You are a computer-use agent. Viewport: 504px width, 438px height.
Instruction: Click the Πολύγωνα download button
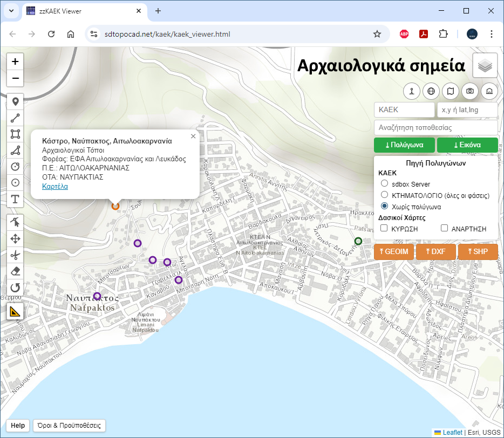pyautogui.click(x=404, y=145)
